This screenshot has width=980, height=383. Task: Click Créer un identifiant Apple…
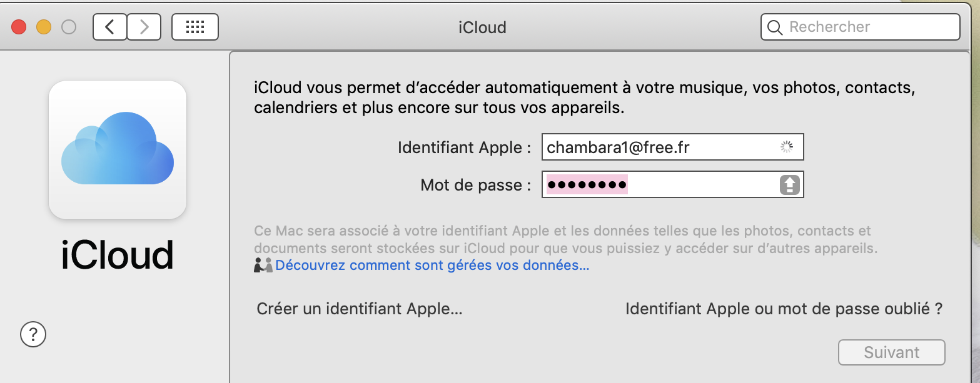pyautogui.click(x=360, y=309)
